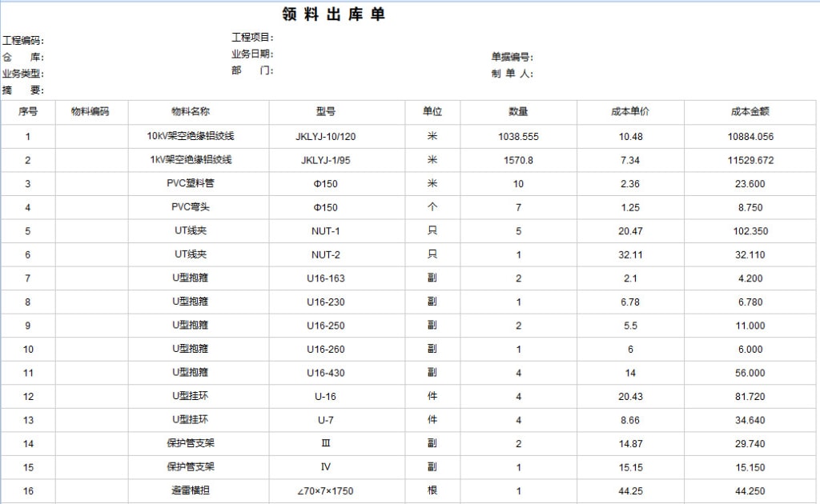The image size is (820, 504).
Task: Select unit price cell 20.47
Action: [x=630, y=231]
